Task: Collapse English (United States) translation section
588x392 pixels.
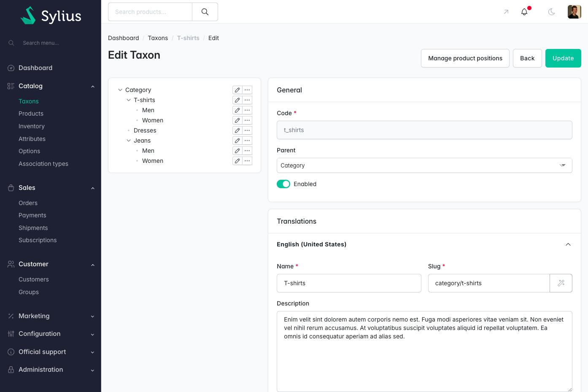Action: 568,244
